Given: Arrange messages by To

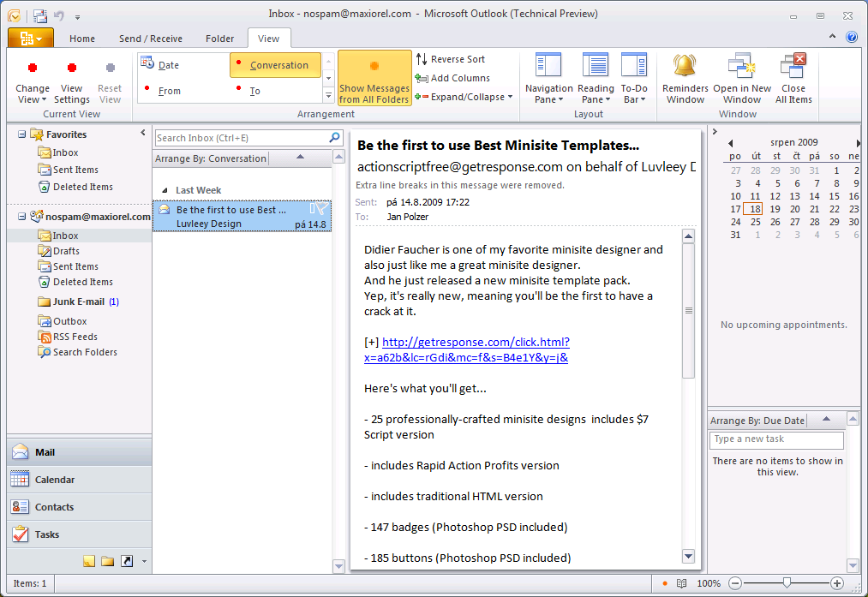Looking at the screenshot, I should coord(275,91).
